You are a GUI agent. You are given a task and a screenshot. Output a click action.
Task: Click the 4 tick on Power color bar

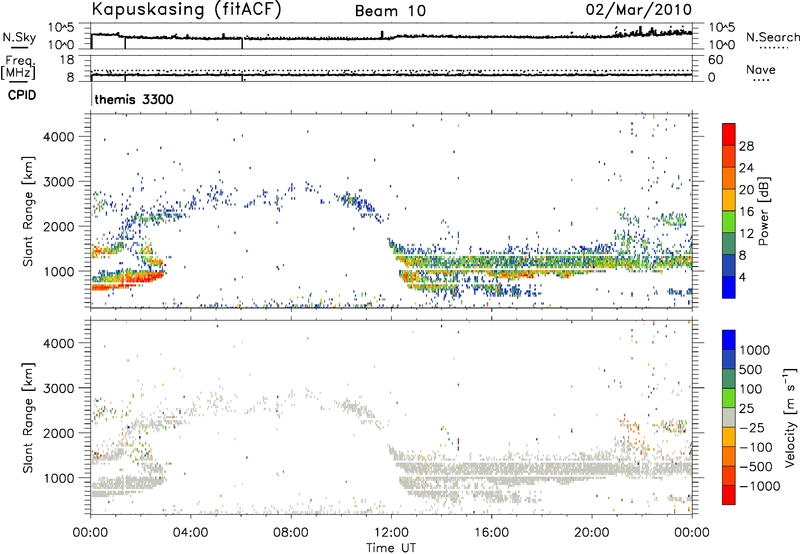[742, 277]
